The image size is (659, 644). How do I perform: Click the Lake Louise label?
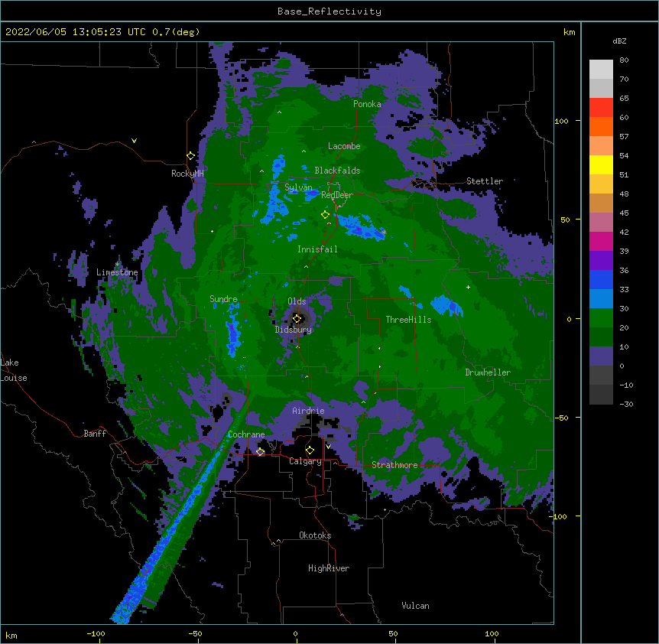tap(14, 370)
